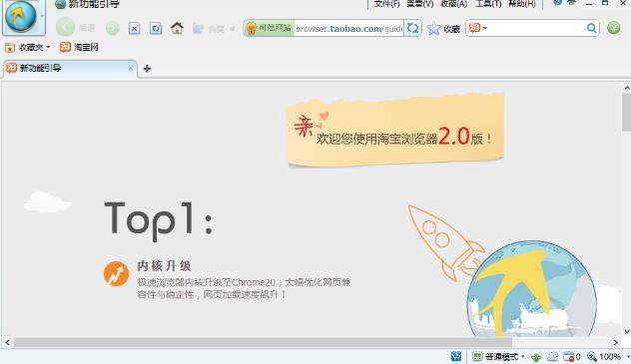The height and width of the screenshot is (364, 631).
Task: Click the shopping cart icon in status bar
Action: click(456, 356)
